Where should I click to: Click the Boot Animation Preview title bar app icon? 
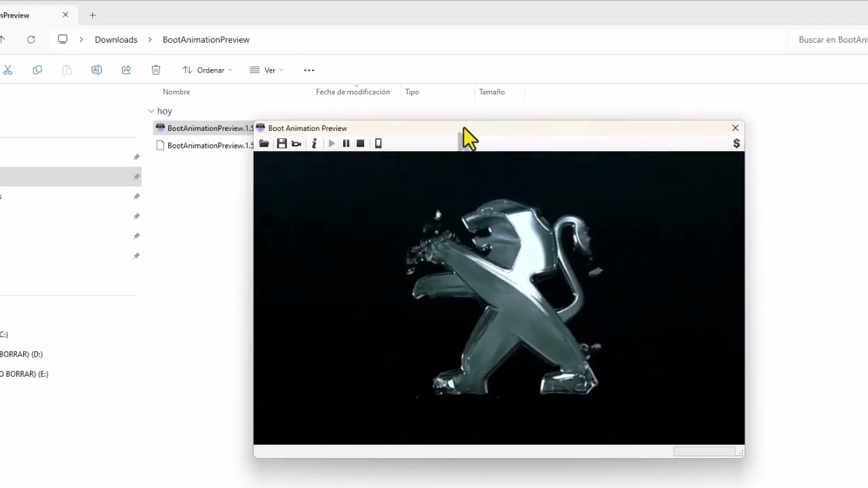tap(260, 128)
